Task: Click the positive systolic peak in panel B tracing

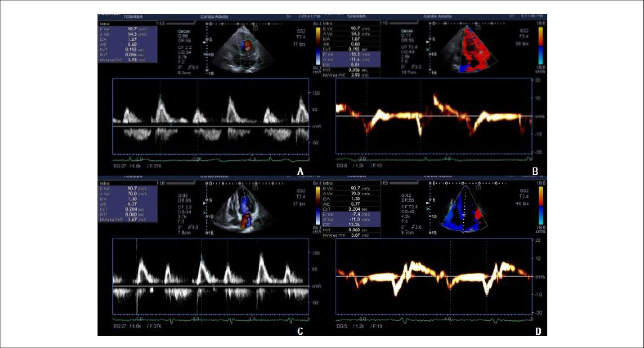Action: 435,96
